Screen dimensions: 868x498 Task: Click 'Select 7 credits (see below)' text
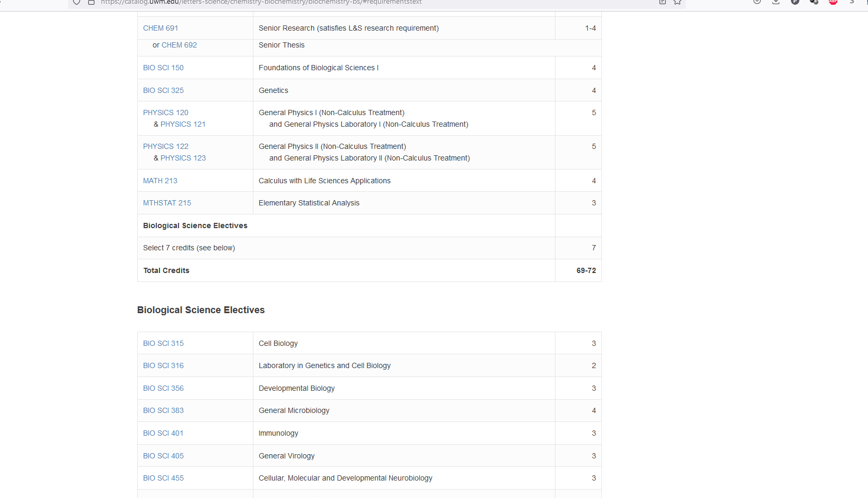pyautogui.click(x=189, y=248)
